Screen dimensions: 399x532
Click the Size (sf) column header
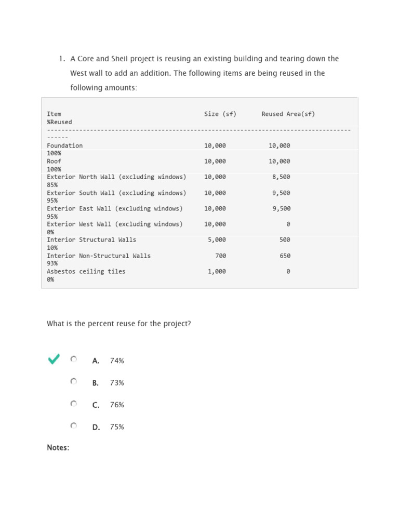pyautogui.click(x=220, y=114)
